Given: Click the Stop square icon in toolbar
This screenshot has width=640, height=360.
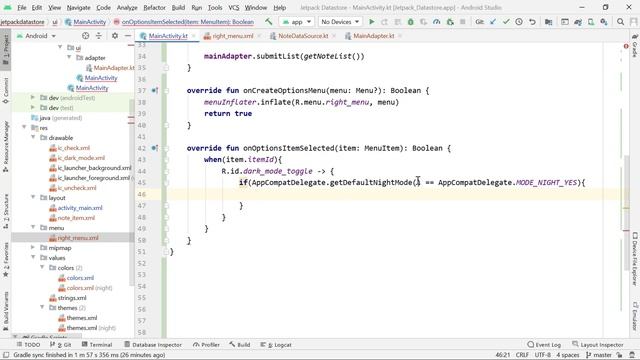Looking at the screenshot, I should (462, 22).
